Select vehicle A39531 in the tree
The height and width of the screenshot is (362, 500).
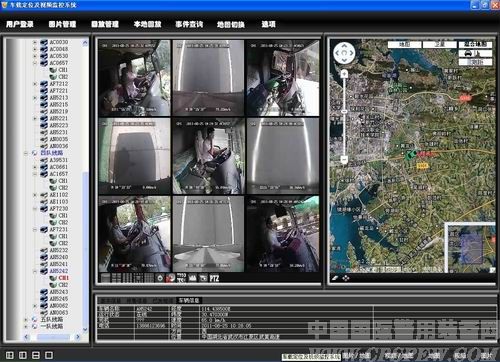click(59, 160)
